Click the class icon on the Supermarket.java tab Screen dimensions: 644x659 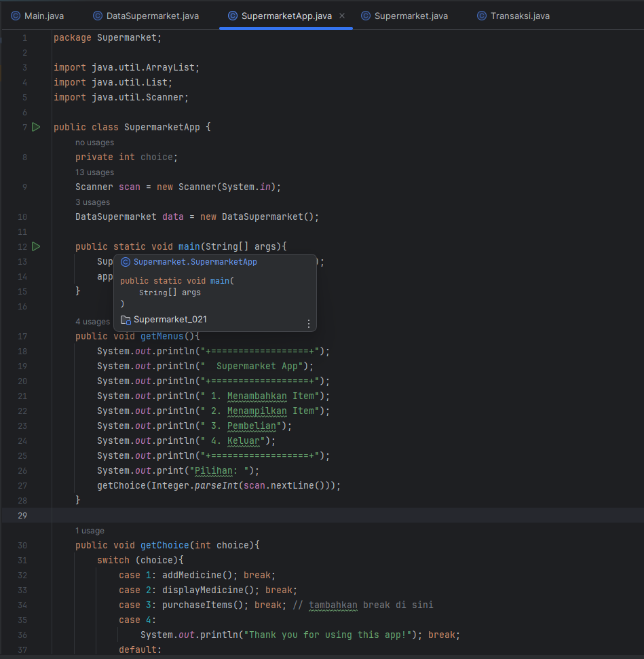[x=365, y=14]
